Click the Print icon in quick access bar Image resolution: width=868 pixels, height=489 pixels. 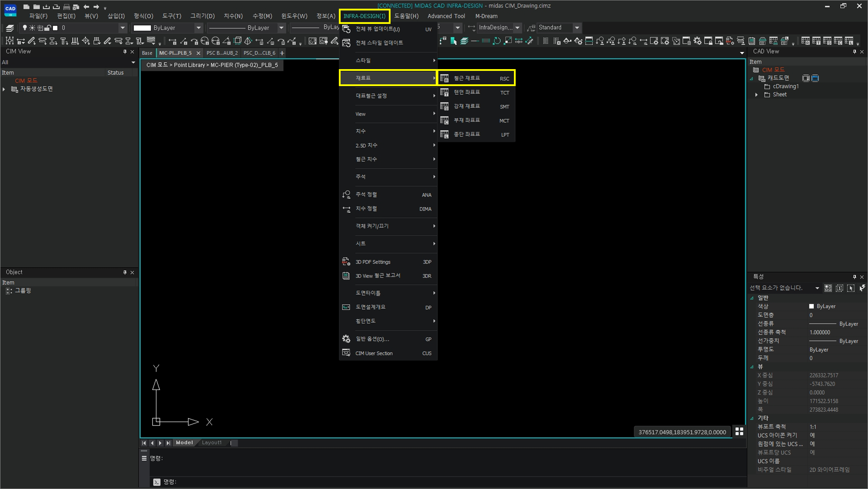[66, 7]
